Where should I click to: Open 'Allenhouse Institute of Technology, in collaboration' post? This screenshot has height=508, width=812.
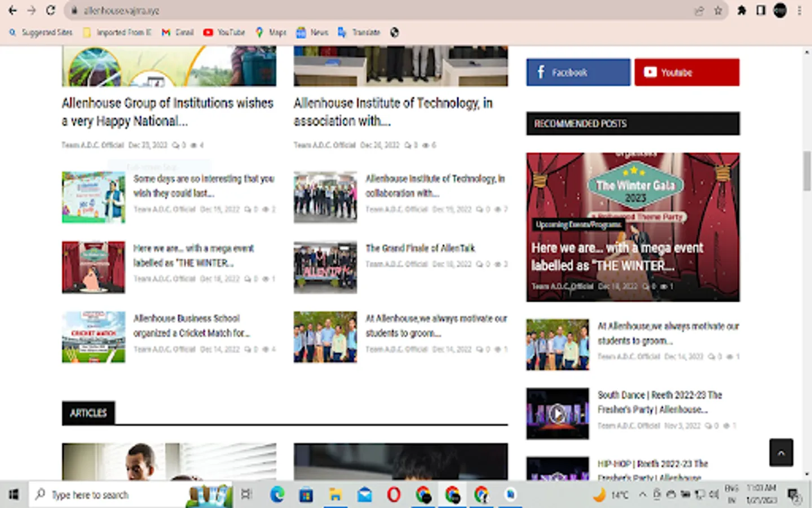435,186
